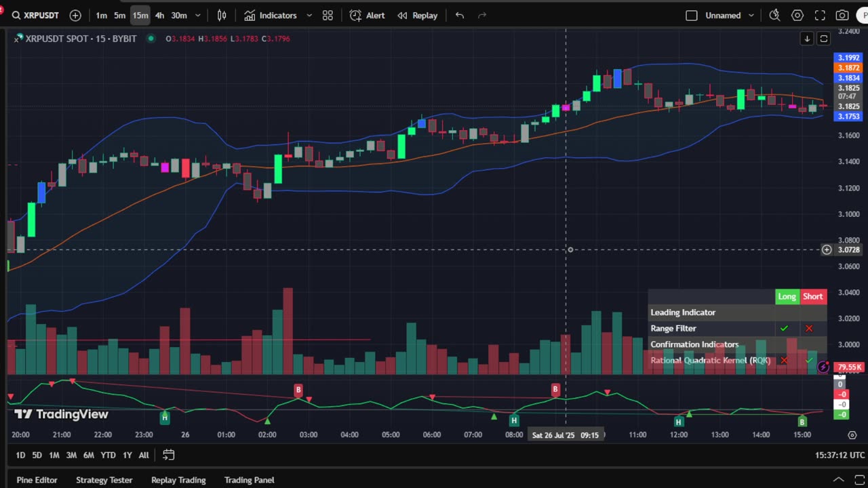The width and height of the screenshot is (868, 488).
Task: Open the indicator templates grid icon
Action: (328, 15)
